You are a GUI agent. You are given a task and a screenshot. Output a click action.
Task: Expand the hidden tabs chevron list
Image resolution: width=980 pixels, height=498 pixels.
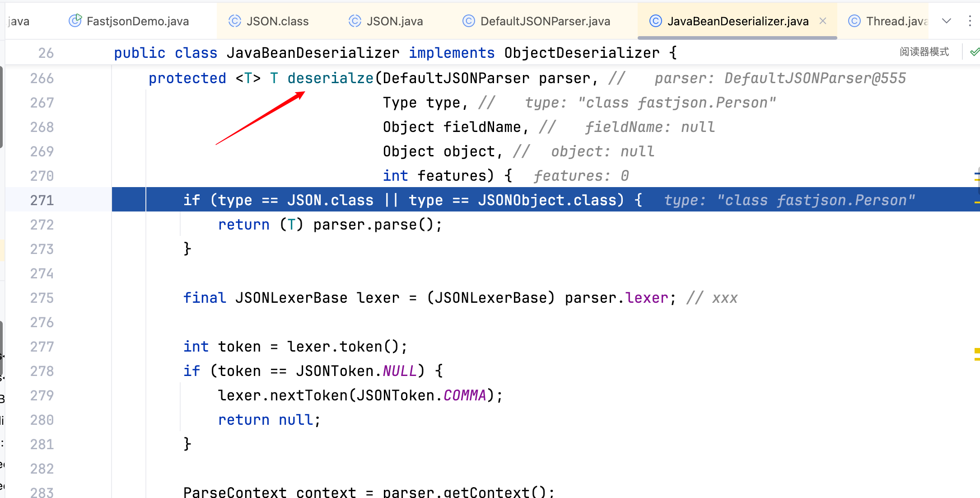click(x=947, y=21)
